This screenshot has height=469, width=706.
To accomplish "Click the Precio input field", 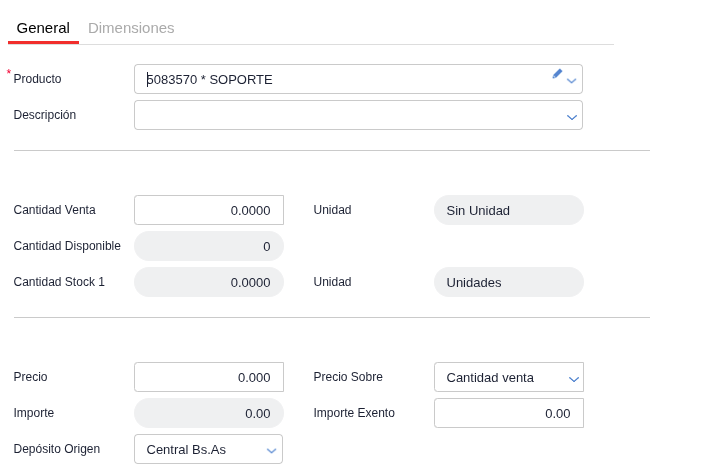I will pyautogui.click(x=209, y=377).
